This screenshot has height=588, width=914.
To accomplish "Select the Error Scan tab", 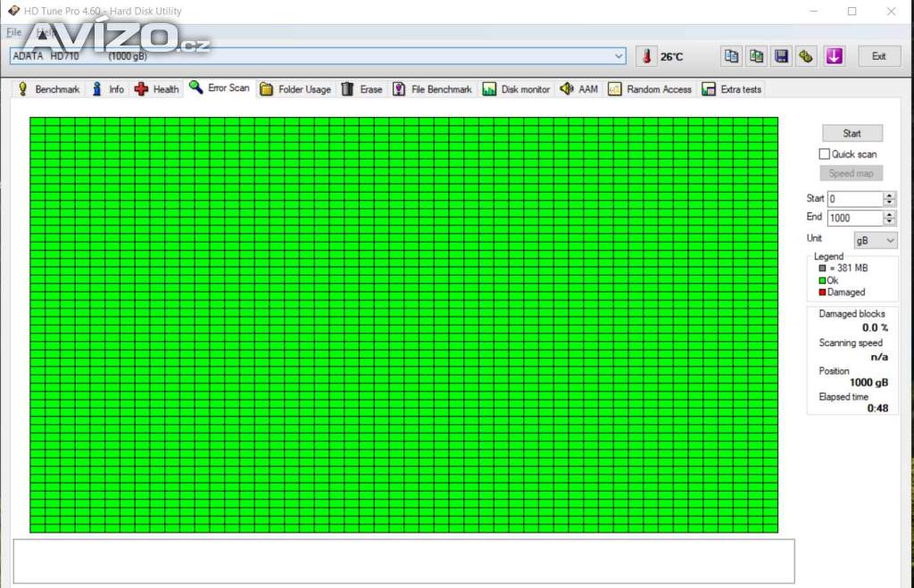I will (220, 88).
